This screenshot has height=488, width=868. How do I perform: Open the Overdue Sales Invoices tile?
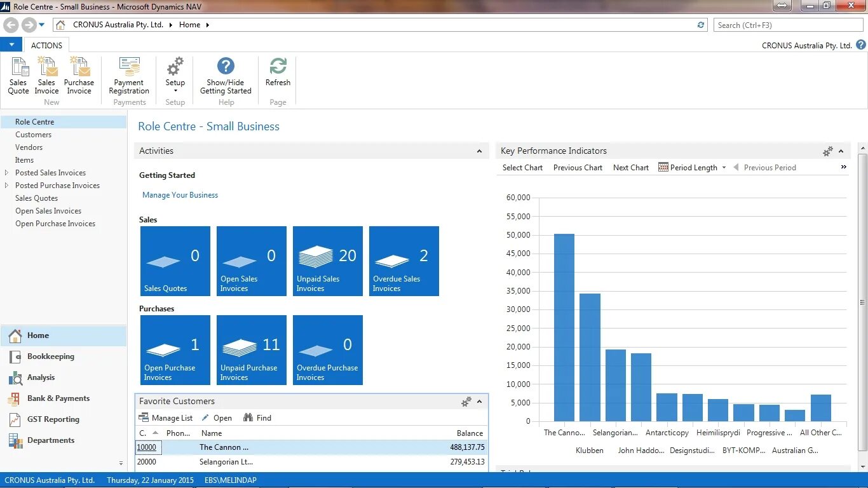tap(403, 261)
